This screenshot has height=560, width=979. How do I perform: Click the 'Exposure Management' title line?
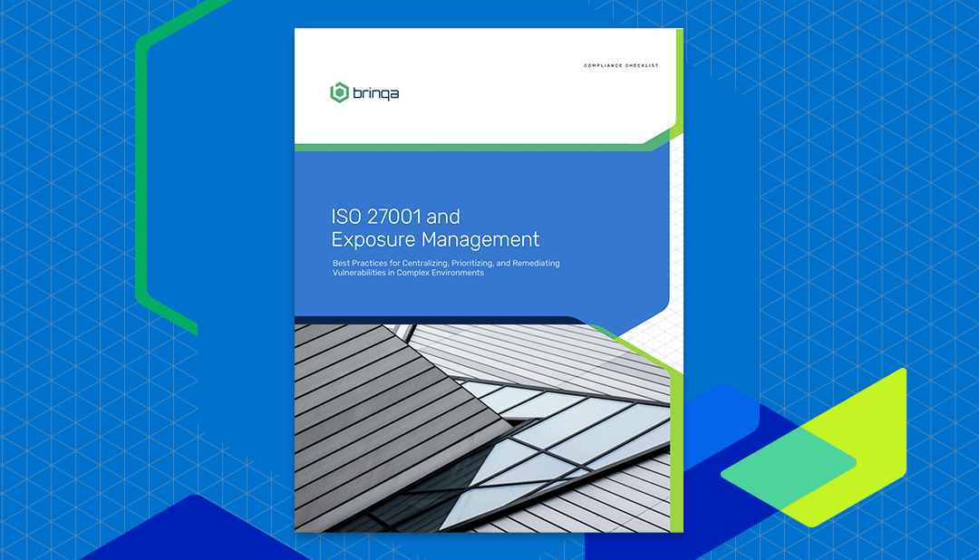(x=435, y=240)
